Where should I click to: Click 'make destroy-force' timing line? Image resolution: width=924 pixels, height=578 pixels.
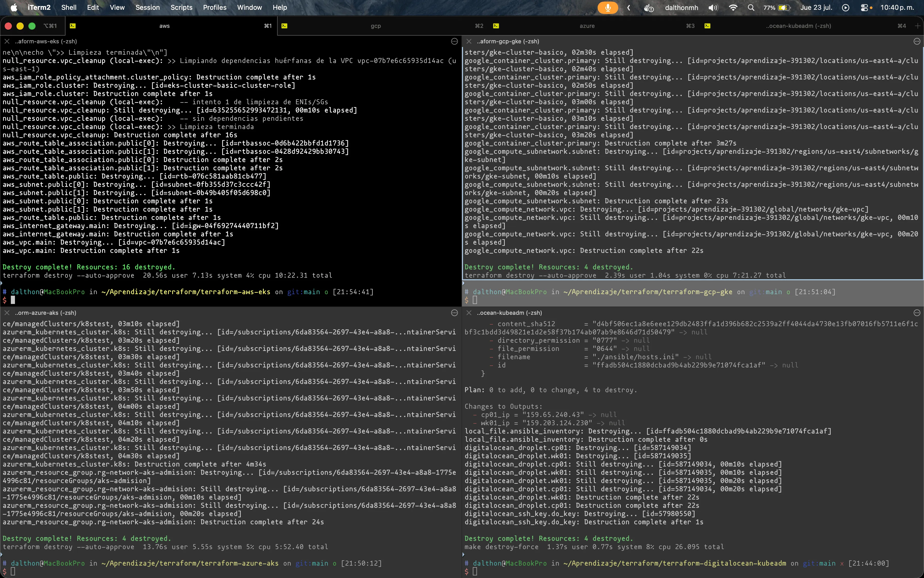[594, 547]
